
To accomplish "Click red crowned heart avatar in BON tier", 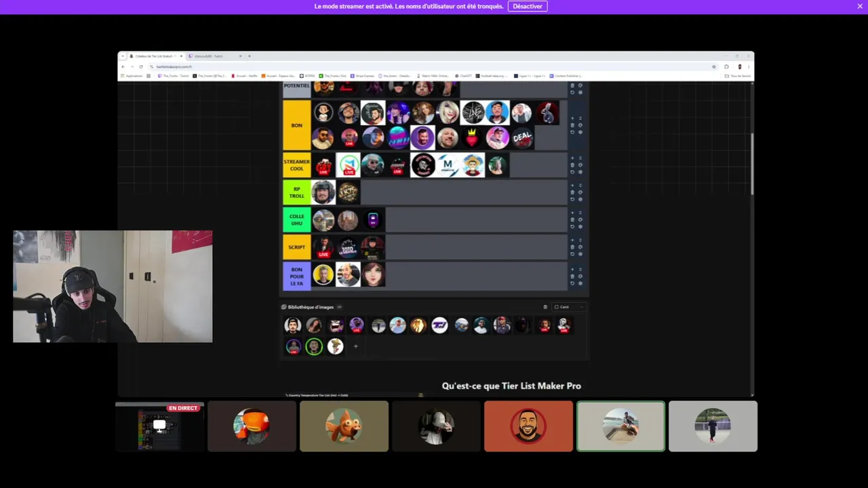I will 472,138.
